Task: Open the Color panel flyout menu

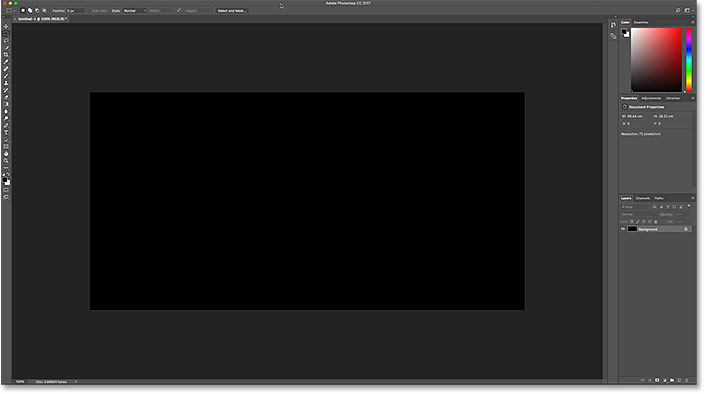Action: (x=693, y=22)
